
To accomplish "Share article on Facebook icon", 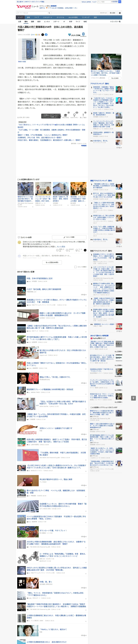I will [x=46, y=35].
